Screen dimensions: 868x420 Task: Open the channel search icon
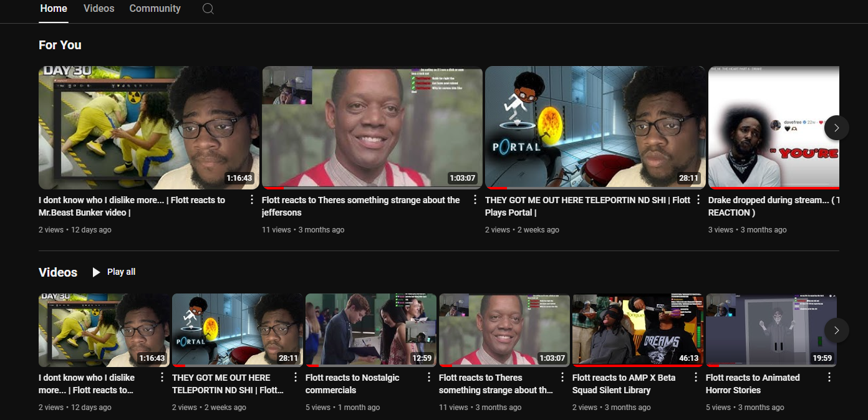click(x=208, y=9)
